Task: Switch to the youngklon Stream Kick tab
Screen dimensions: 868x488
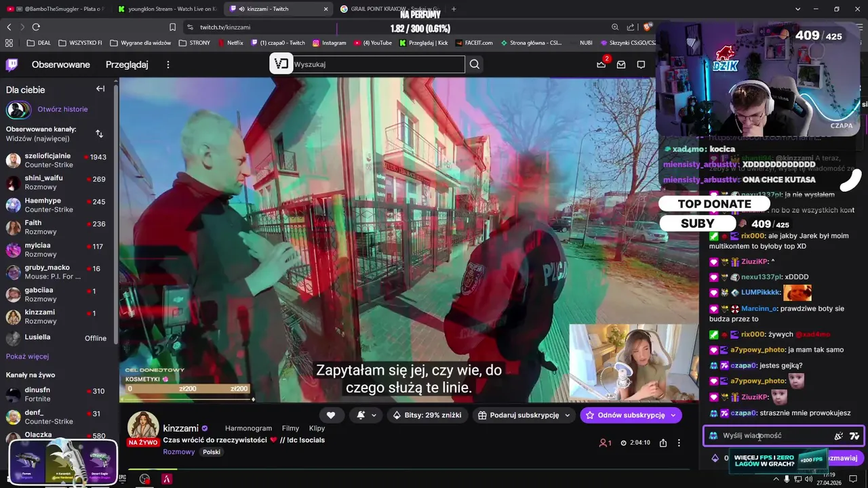Action: click(167, 9)
